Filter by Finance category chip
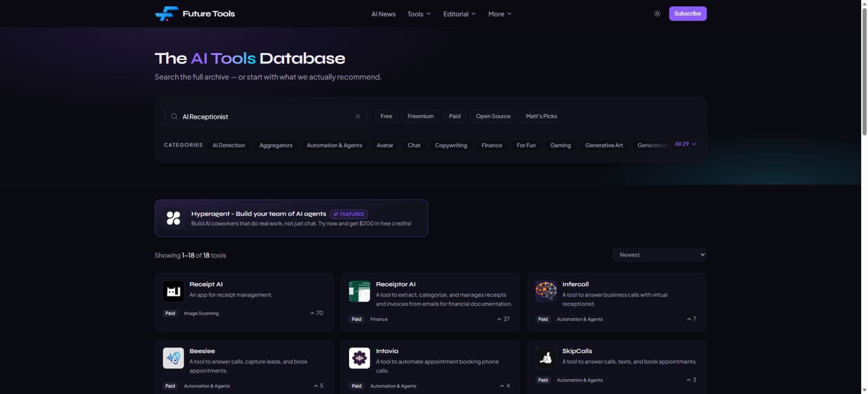Image resolution: width=868 pixels, height=394 pixels. [492, 145]
